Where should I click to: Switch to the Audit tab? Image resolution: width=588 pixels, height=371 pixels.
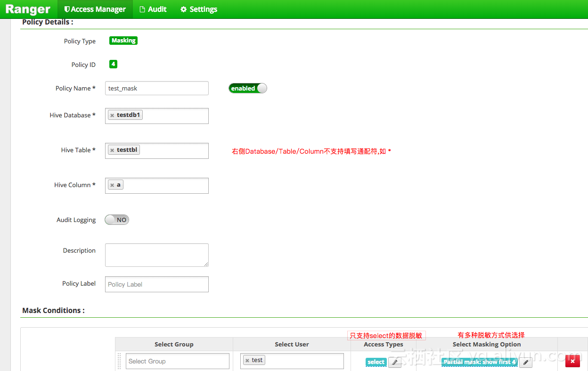click(153, 9)
